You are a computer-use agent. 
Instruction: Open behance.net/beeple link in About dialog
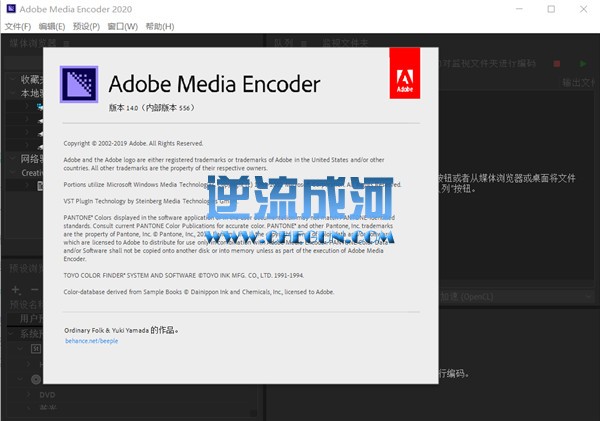pyautogui.click(x=91, y=341)
